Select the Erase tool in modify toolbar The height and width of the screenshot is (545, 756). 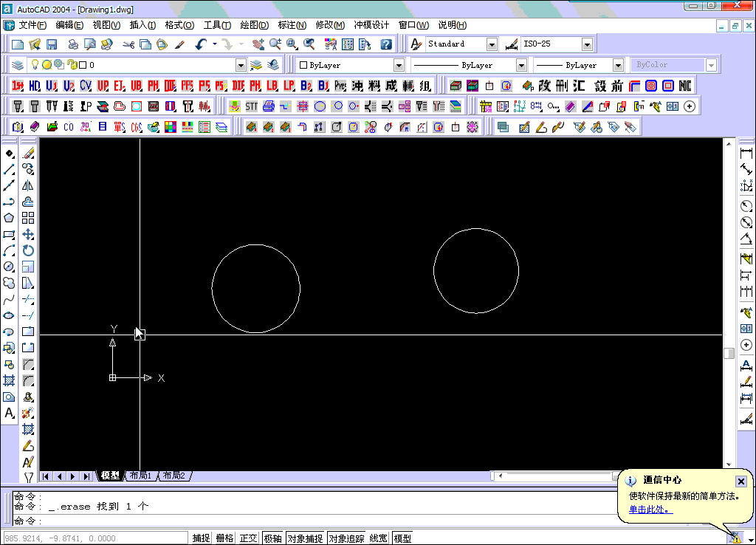pos(29,153)
